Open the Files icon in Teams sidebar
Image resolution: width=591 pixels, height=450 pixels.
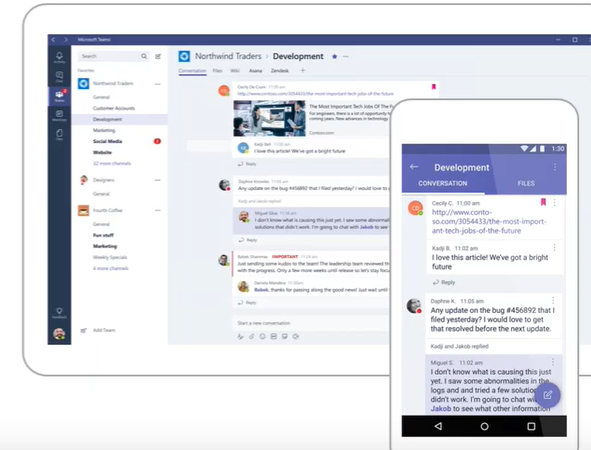(59, 135)
